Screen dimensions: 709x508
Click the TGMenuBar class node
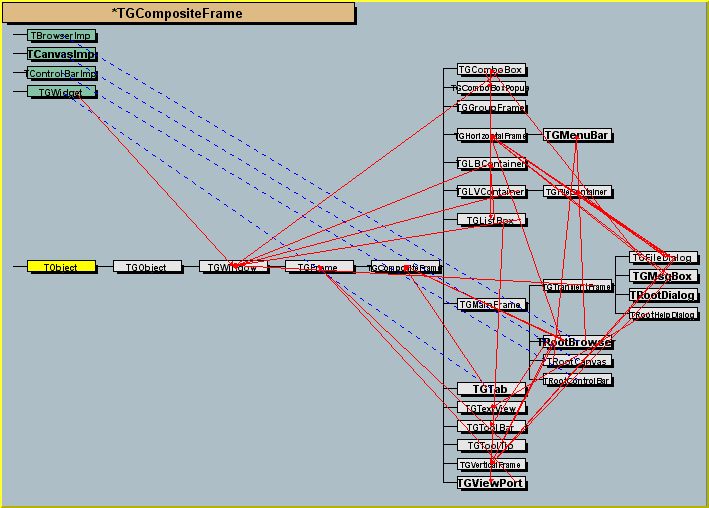click(577, 135)
